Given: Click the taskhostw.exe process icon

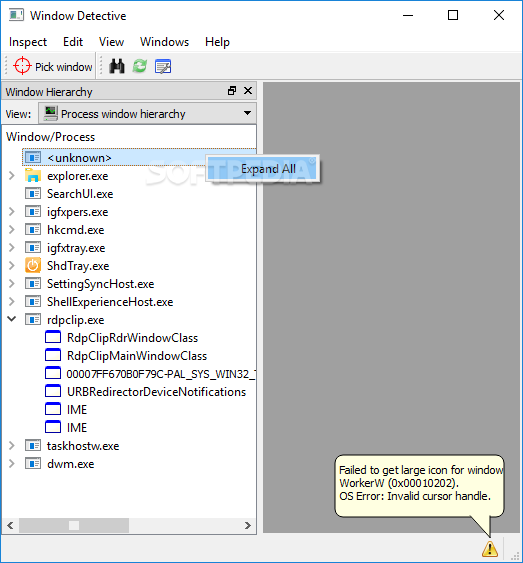Looking at the screenshot, I should click(x=33, y=446).
